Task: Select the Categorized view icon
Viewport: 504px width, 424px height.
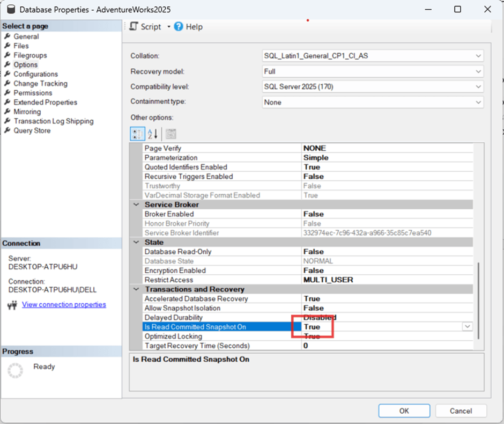Action: [x=137, y=134]
